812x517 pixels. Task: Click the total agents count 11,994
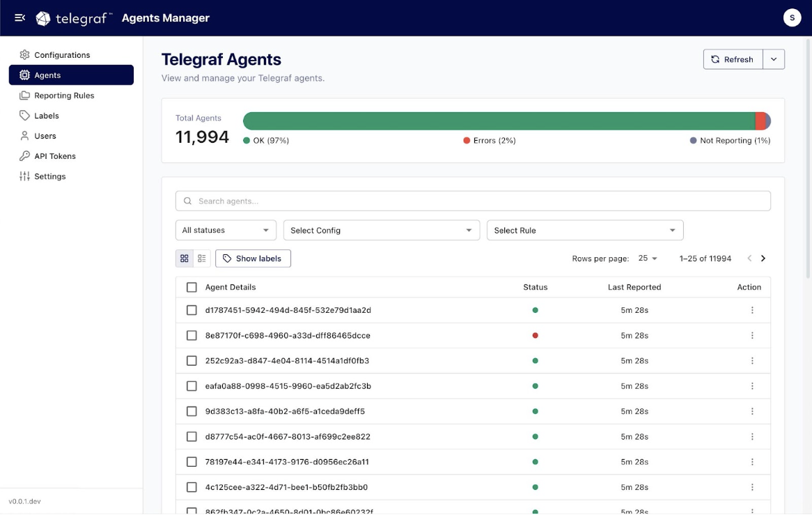pos(202,137)
